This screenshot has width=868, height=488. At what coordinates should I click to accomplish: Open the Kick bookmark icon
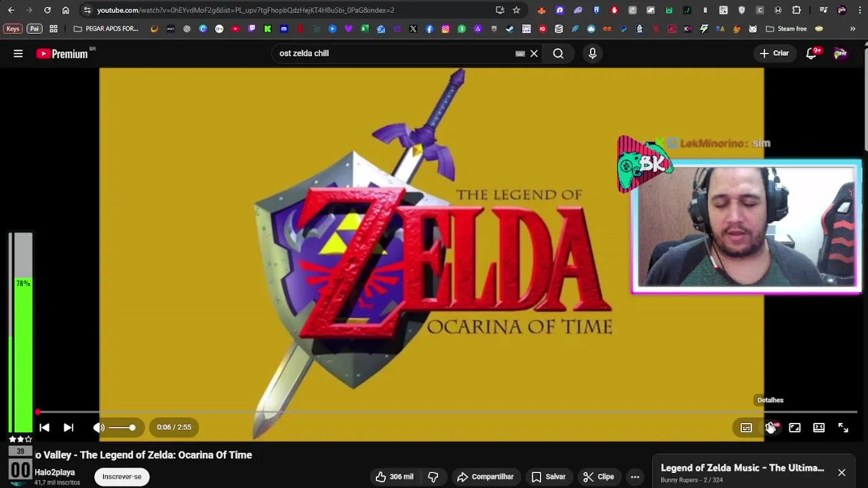point(268,29)
